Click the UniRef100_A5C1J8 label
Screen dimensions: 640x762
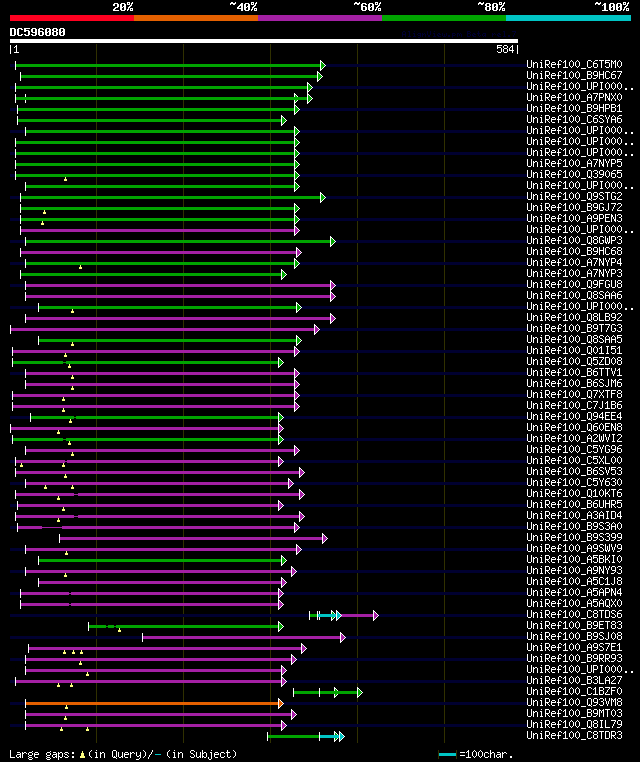[x=574, y=581]
